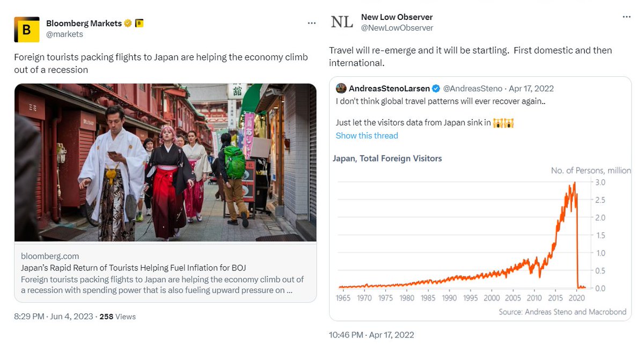Click the 8:29 PM Jun 4, 2023 timestamp
Image resolution: width=644 pixels, height=345 pixels.
(x=54, y=317)
